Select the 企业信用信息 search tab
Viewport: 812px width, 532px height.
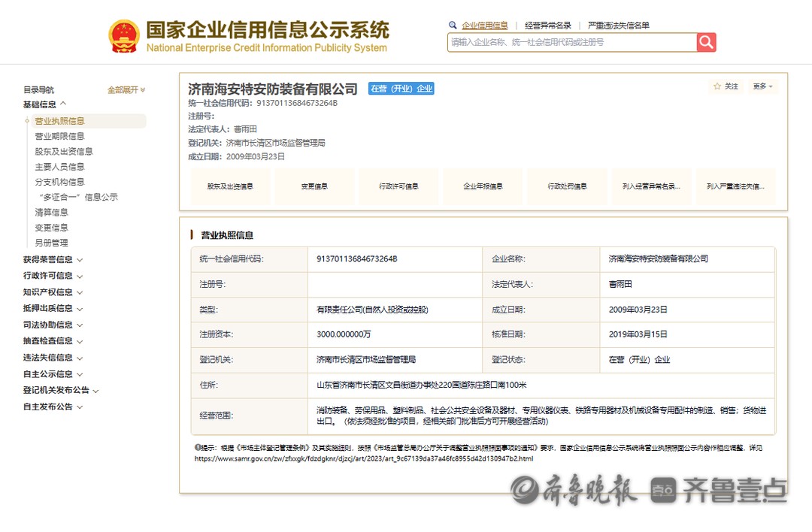tap(485, 26)
